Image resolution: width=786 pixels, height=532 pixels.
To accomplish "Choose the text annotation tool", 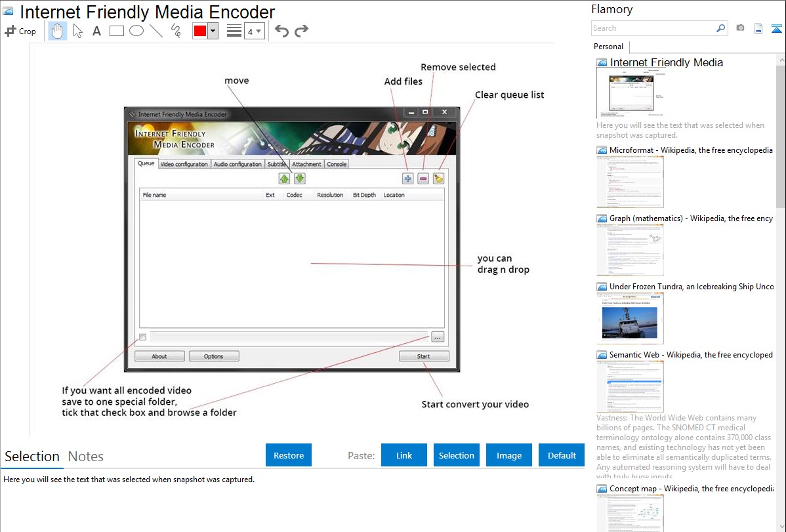I will click(x=96, y=31).
